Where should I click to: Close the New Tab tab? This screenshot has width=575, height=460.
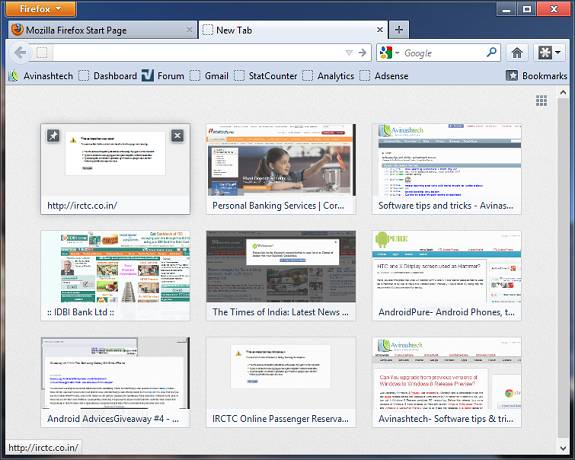tap(380, 30)
